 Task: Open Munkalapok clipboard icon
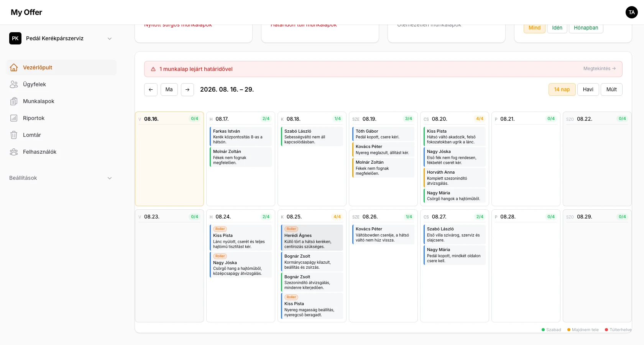coord(14,101)
